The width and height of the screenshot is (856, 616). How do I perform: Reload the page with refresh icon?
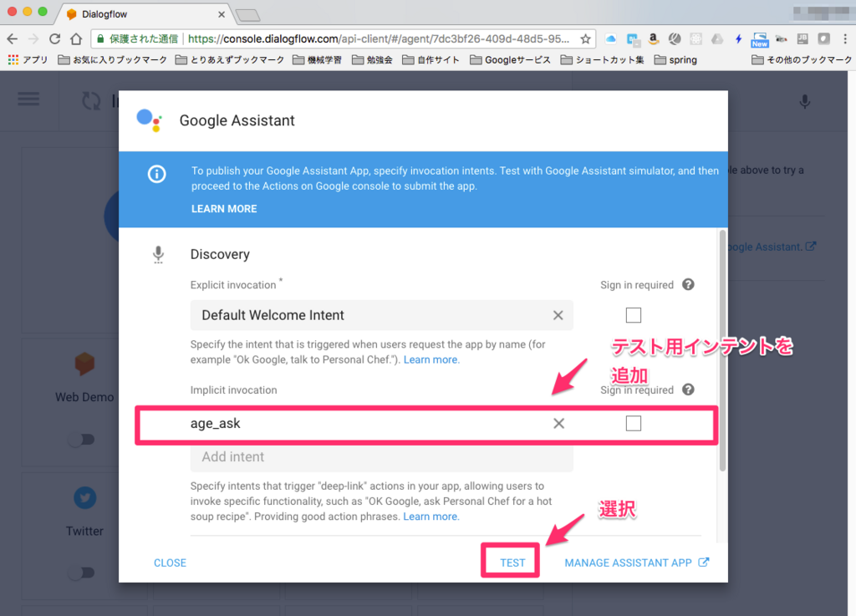pyautogui.click(x=54, y=38)
